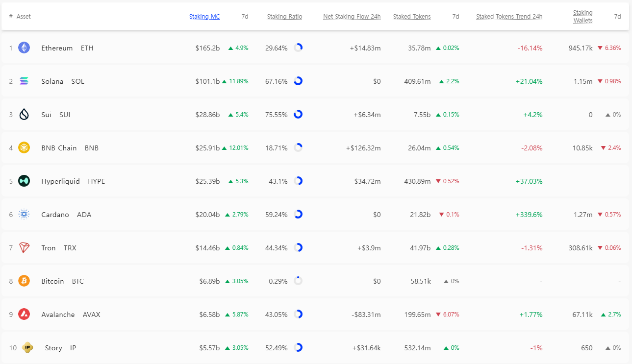This screenshot has width=632, height=364.
Task: Click Hyperliquid's staking ratio ring indicator
Action: 298,181
